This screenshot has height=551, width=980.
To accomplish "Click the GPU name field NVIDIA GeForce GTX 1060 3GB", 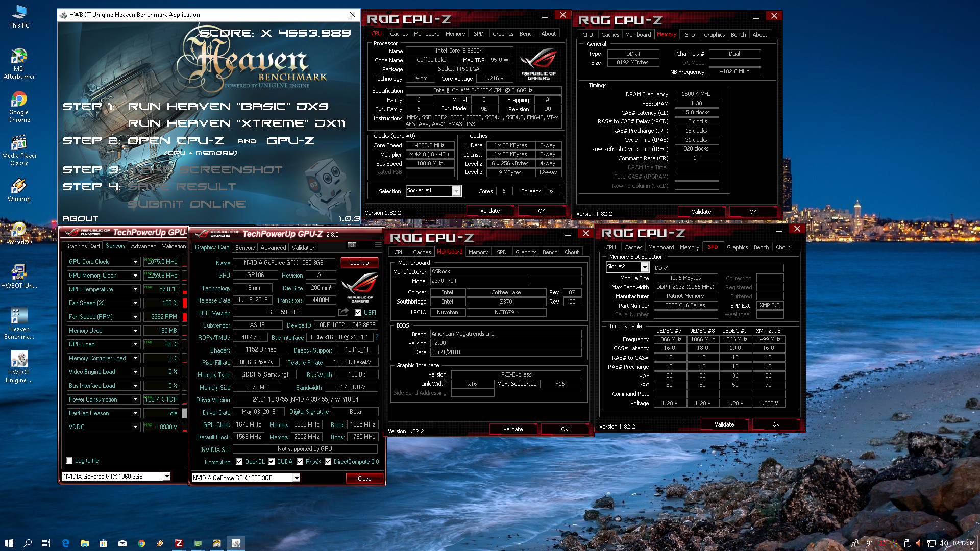I will tap(284, 263).
